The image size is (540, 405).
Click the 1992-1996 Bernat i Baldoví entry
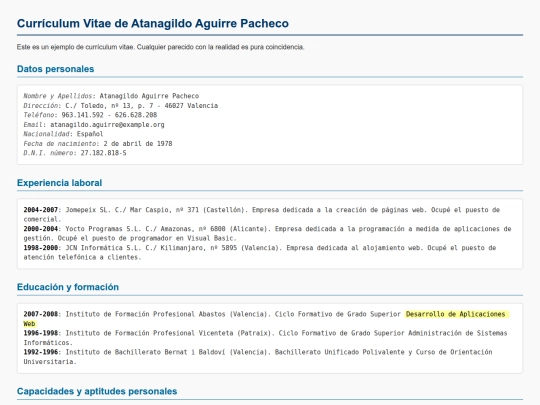click(x=258, y=356)
